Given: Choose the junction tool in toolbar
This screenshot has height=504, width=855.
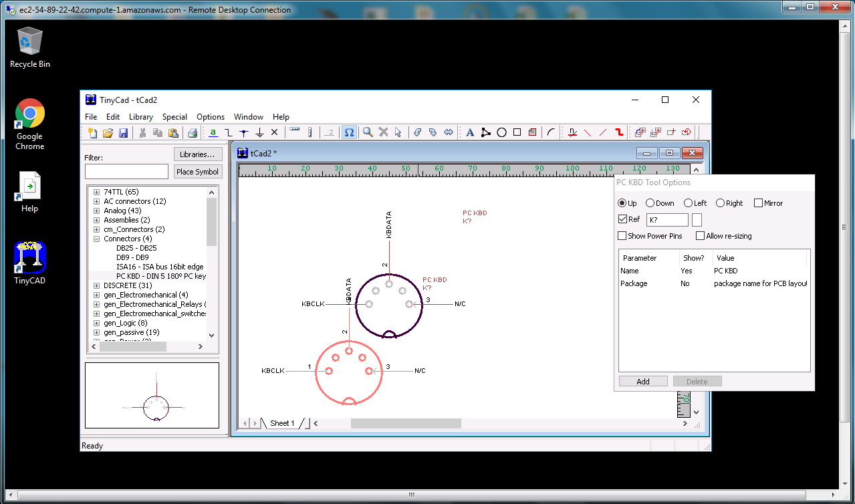Looking at the screenshot, I should click(x=244, y=133).
